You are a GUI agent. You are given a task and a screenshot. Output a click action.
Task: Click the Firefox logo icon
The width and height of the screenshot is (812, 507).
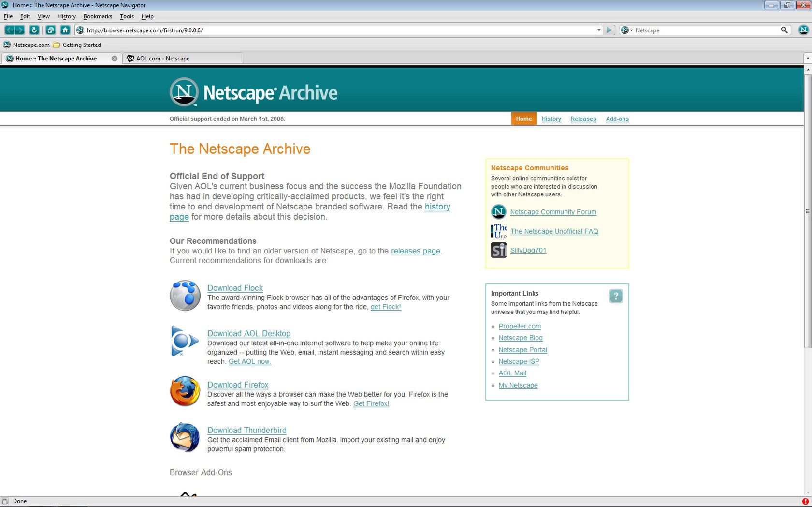[x=185, y=391]
